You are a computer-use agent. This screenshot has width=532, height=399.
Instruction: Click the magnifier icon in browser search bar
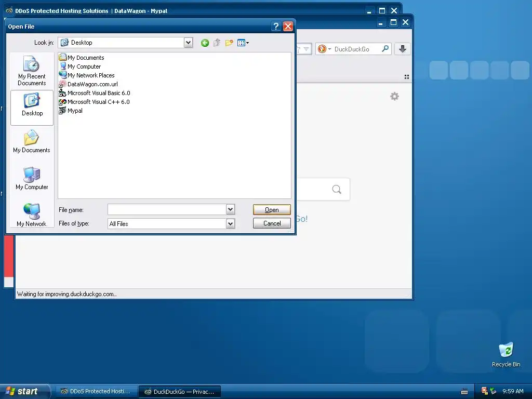(385, 49)
